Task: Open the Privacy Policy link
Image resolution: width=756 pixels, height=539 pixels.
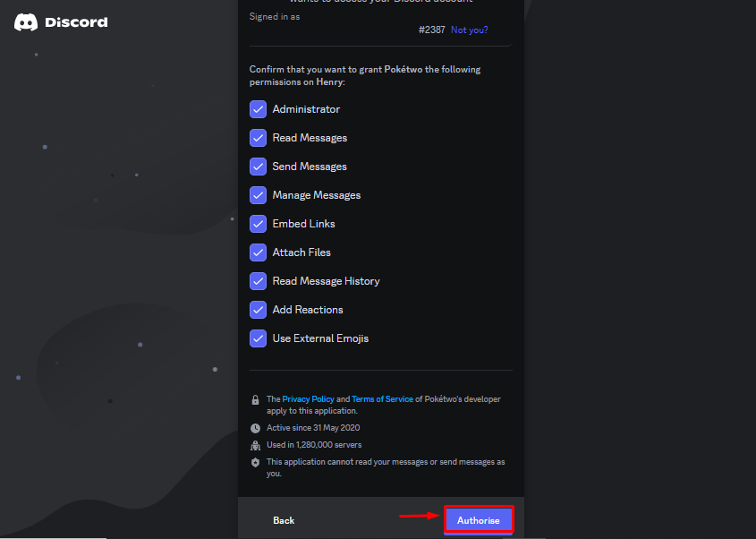Action: click(308, 399)
